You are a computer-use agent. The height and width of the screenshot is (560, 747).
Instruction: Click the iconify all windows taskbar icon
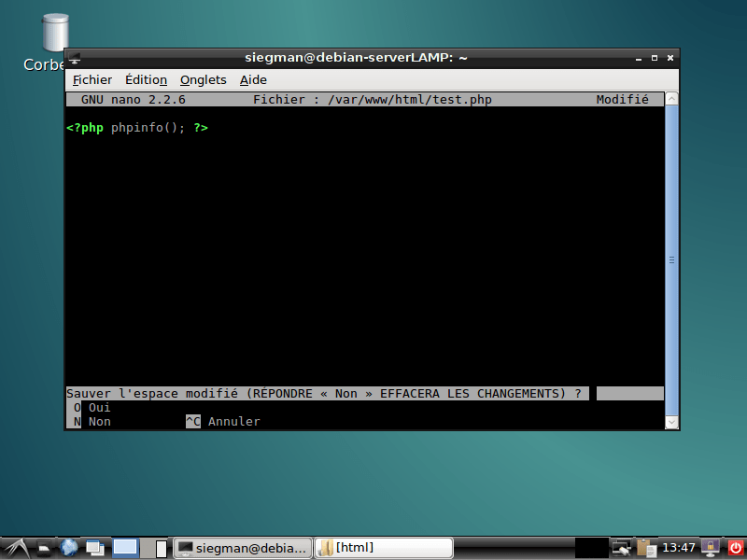(x=94, y=547)
